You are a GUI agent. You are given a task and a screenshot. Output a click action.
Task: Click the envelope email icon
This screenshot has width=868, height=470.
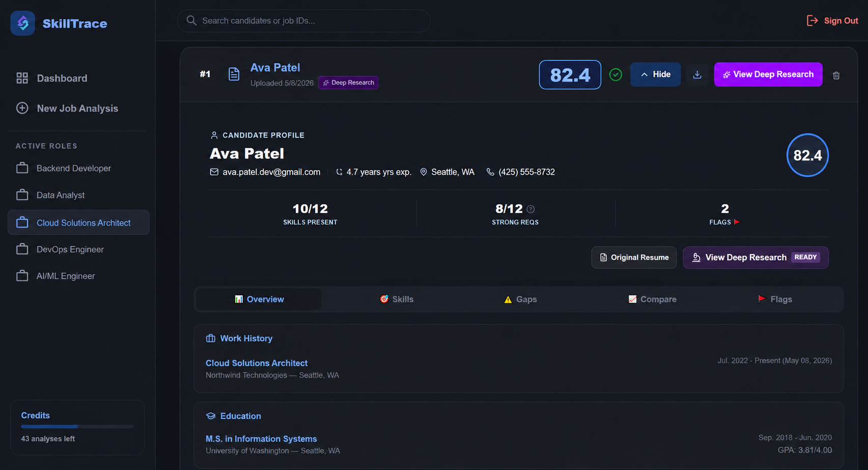click(214, 172)
